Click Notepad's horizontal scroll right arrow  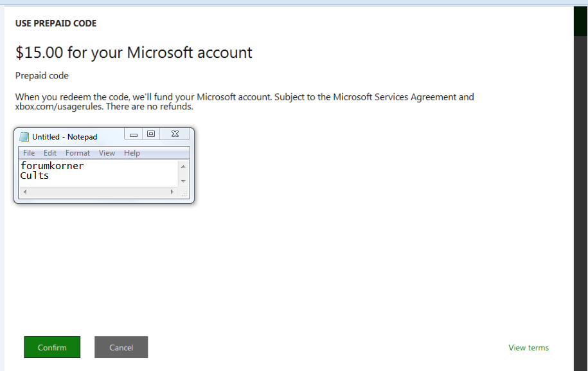tap(172, 192)
